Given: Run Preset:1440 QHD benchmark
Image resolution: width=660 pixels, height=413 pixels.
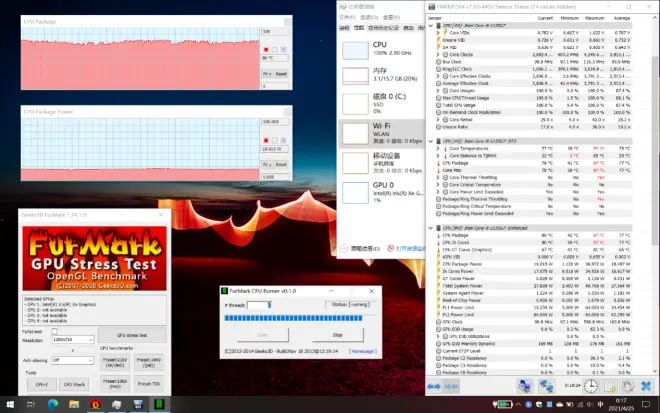Looking at the screenshot, I should [x=149, y=362].
